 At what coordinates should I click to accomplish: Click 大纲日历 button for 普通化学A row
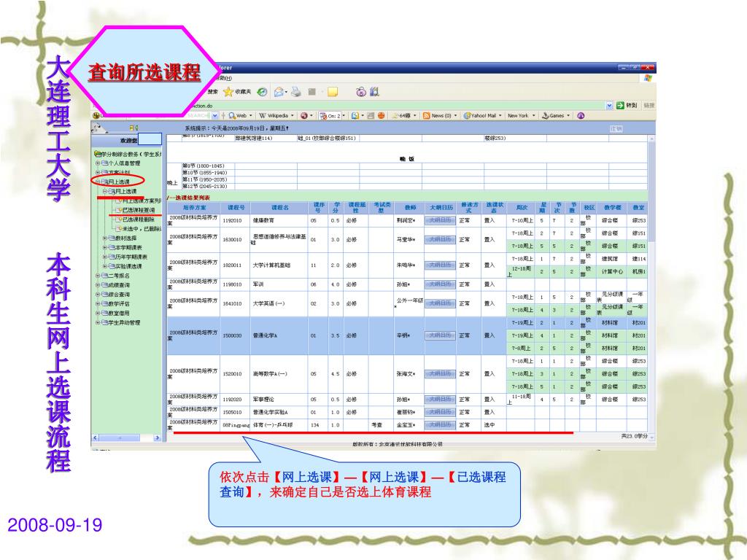click(440, 335)
